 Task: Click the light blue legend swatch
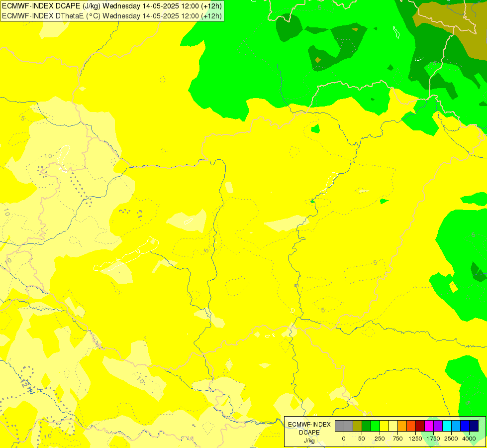[456, 426]
